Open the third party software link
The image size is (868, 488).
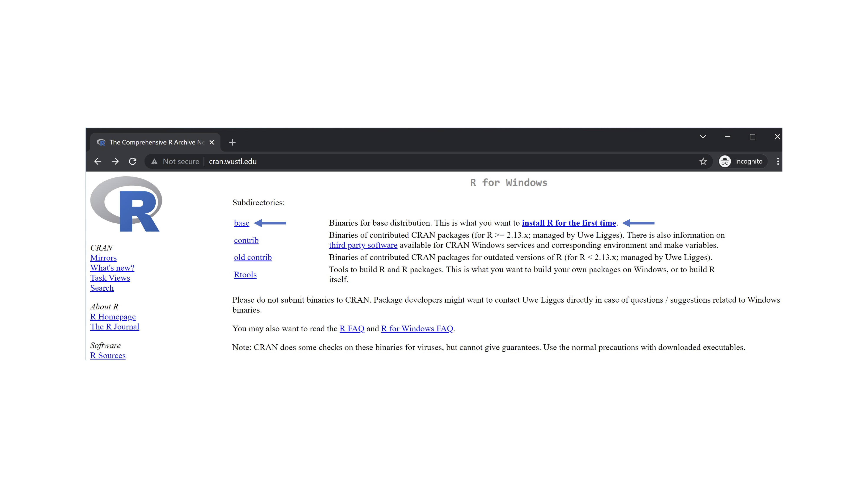click(x=363, y=245)
